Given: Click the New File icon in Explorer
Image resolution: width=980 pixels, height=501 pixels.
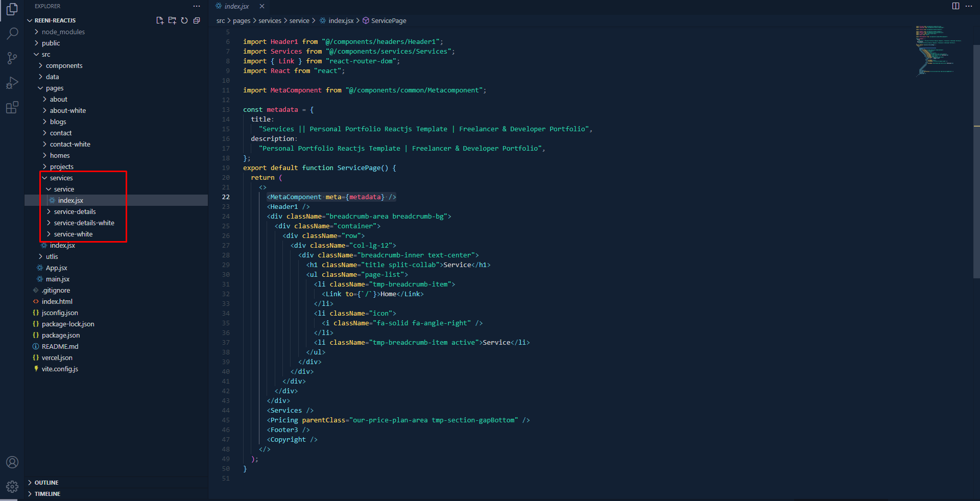Looking at the screenshot, I should tap(160, 20).
